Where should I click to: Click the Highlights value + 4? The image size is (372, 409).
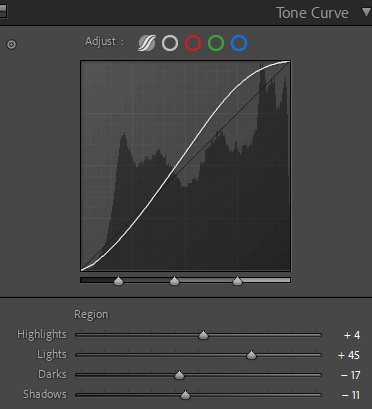pyautogui.click(x=352, y=335)
